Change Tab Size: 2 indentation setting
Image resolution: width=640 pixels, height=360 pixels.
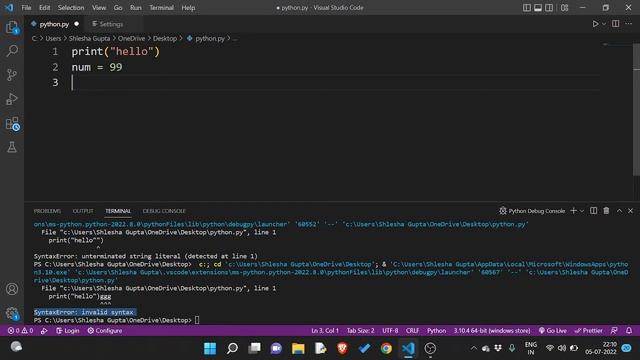[360, 331]
